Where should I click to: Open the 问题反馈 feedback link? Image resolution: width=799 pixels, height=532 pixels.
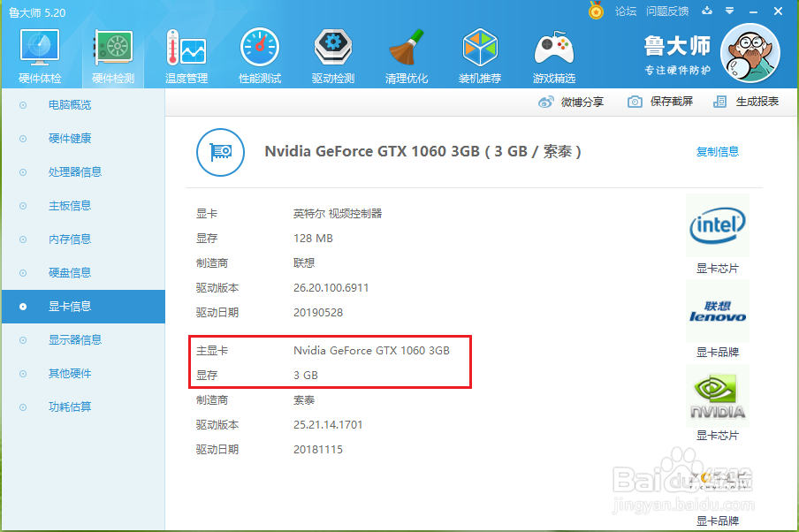pyautogui.click(x=667, y=11)
